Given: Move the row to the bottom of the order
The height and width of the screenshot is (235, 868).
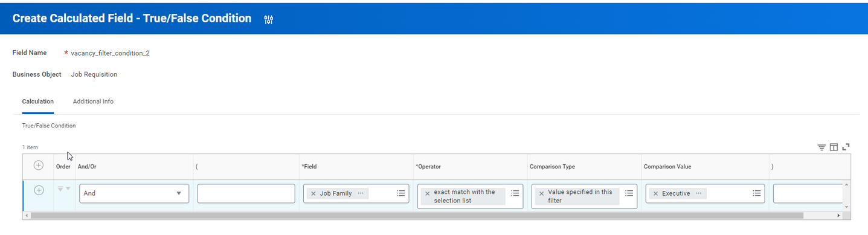Looking at the screenshot, I should point(60,189).
